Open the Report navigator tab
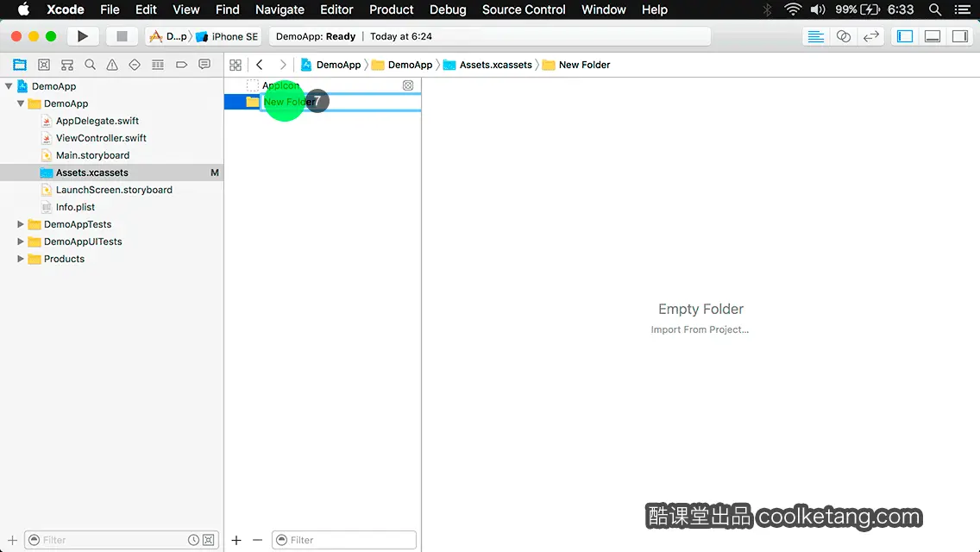Image resolution: width=980 pixels, height=552 pixels. (204, 65)
